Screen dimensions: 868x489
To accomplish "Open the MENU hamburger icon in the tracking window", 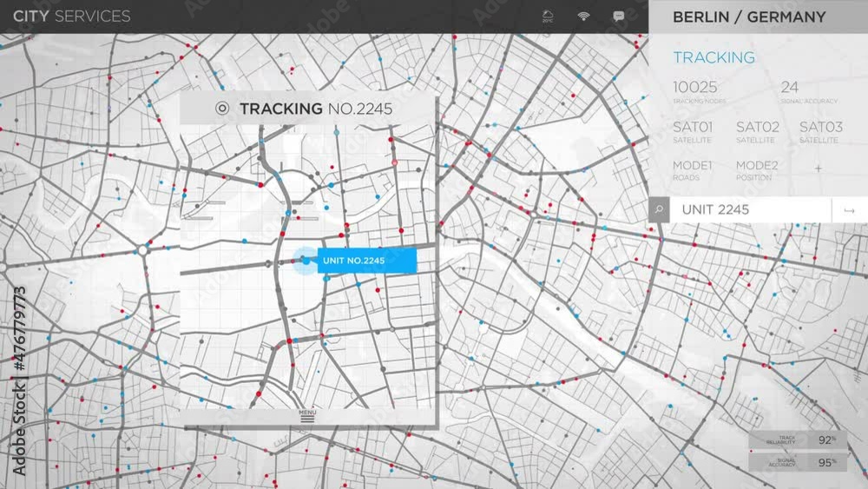I will tap(307, 416).
